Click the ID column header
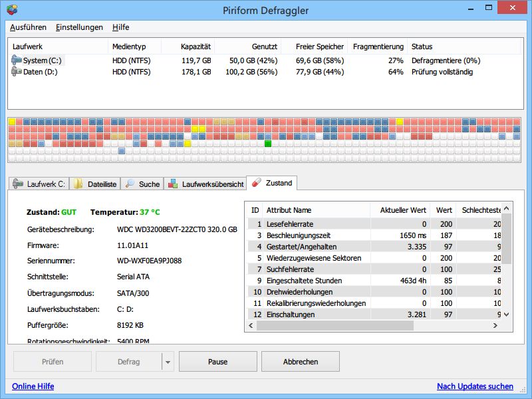The image size is (532, 399). point(255,210)
